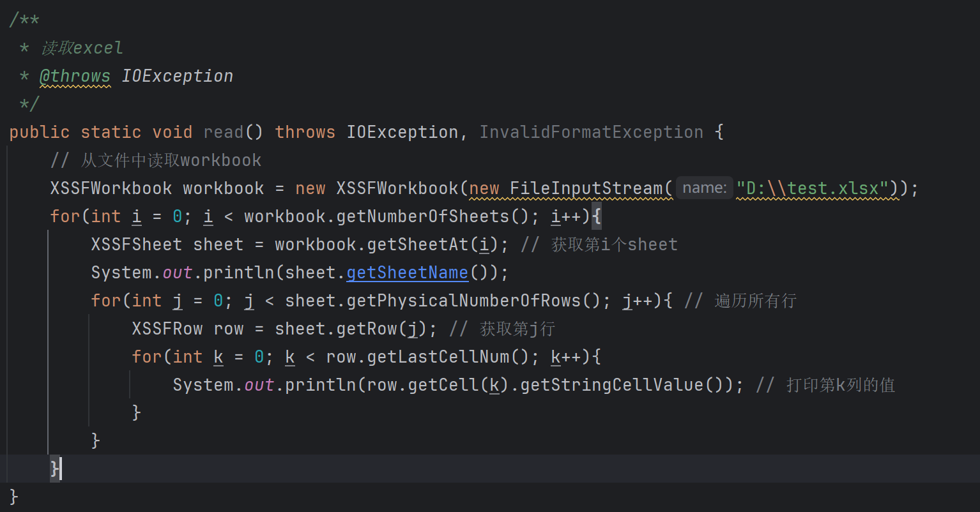Click the @throws Javadoc tag
Image resolution: width=980 pixels, height=512 pixels.
(x=75, y=76)
